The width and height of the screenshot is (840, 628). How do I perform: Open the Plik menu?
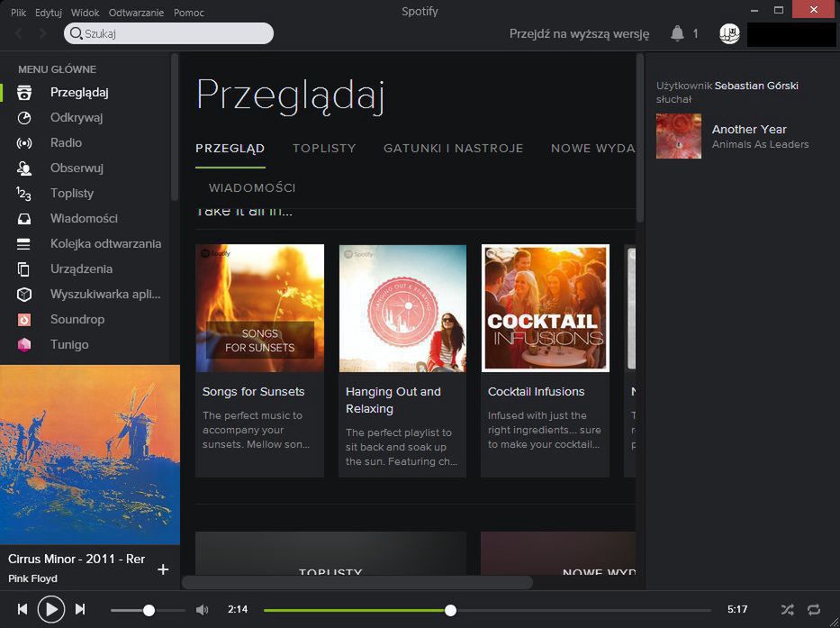coord(18,13)
